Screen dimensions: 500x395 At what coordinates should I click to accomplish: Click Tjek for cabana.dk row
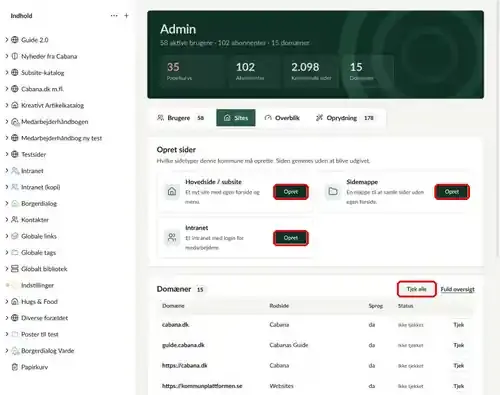[459, 325]
